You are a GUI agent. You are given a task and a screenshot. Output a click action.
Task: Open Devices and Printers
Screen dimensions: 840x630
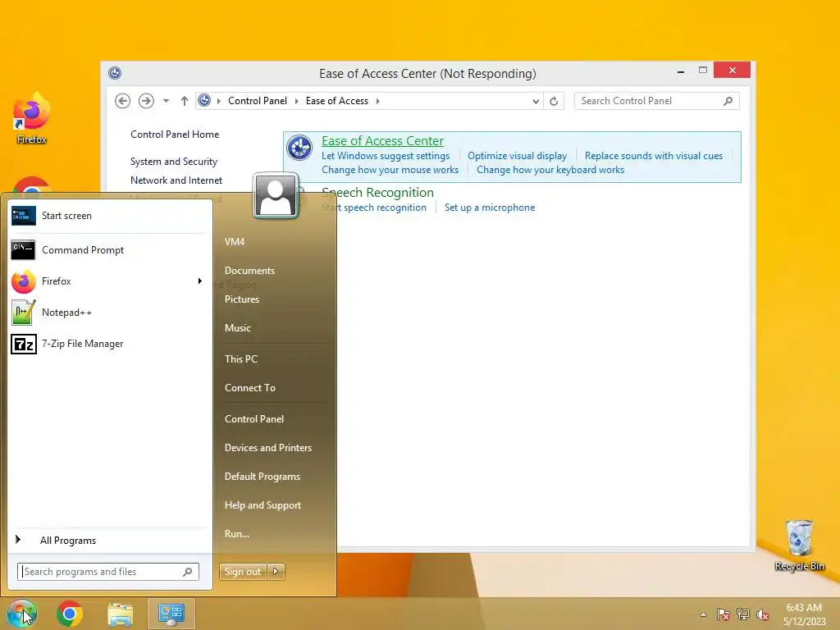pos(268,448)
